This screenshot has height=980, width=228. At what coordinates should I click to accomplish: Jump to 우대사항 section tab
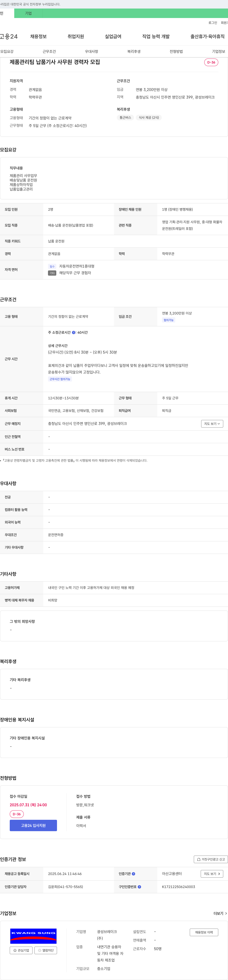coord(91,51)
